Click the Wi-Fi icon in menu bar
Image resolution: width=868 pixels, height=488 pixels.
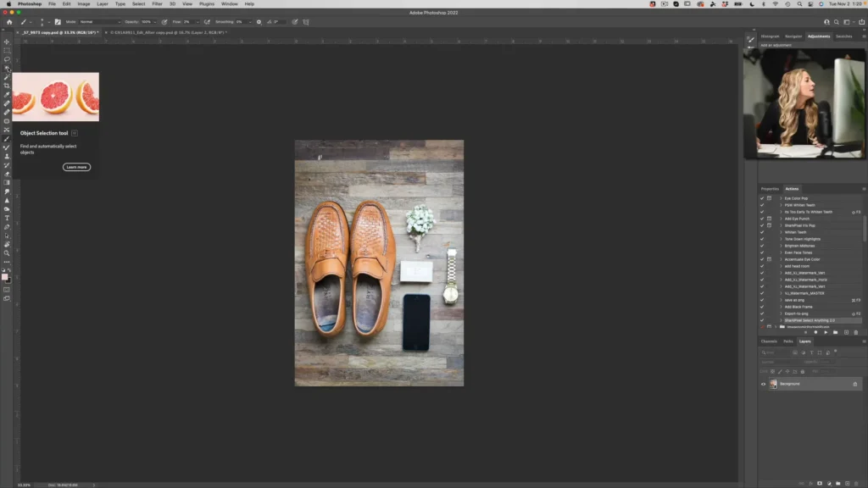[x=775, y=4]
